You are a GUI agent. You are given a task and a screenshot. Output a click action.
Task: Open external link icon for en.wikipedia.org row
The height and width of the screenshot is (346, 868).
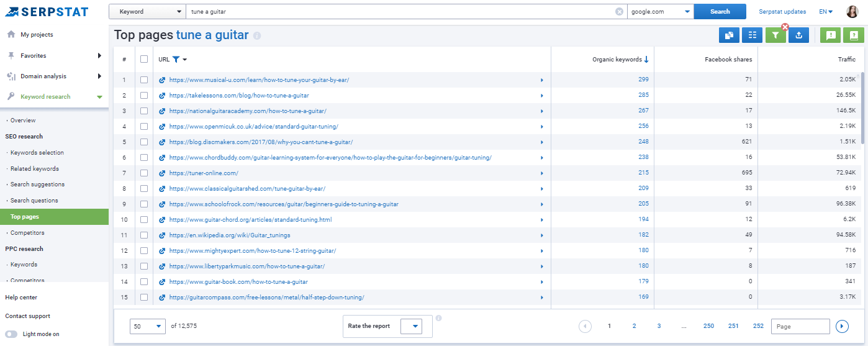[162, 235]
